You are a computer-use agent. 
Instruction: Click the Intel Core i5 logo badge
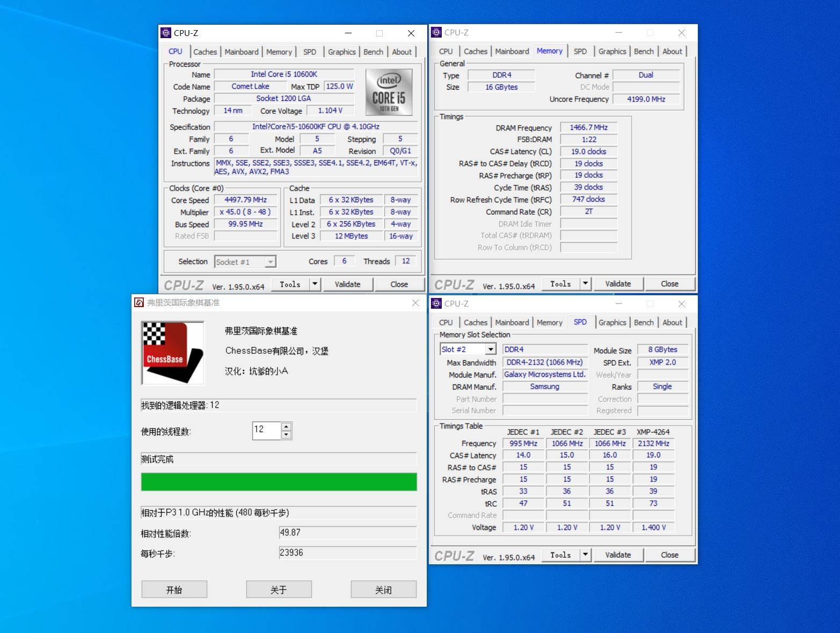[389, 92]
